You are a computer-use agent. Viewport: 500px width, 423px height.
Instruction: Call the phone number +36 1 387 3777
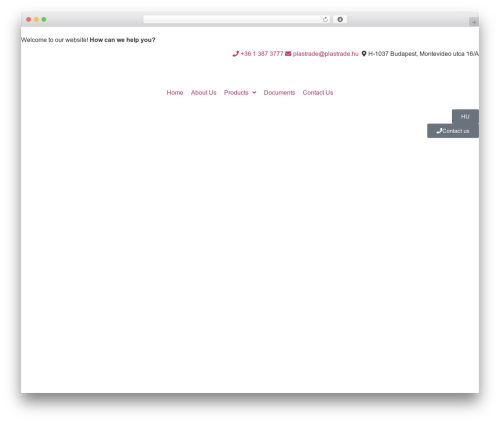262,54
